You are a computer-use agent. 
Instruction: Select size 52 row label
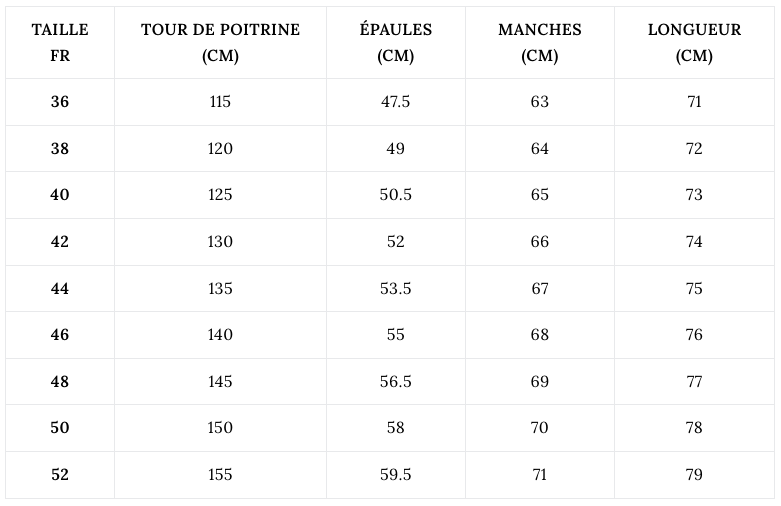click(60, 475)
